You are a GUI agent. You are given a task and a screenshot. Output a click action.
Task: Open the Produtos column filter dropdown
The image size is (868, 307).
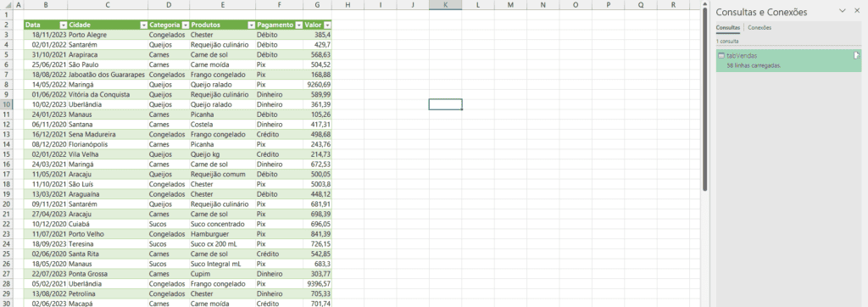point(251,25)
